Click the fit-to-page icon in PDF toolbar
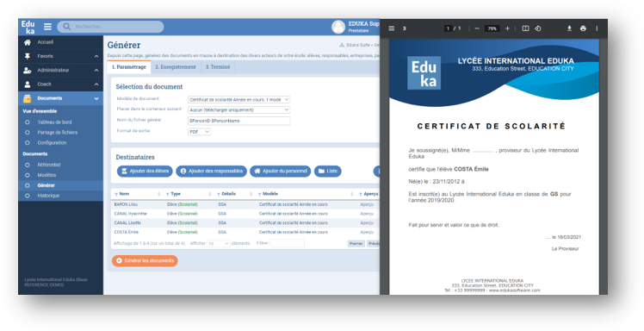The image size is (644, 331). coord(525,28)
